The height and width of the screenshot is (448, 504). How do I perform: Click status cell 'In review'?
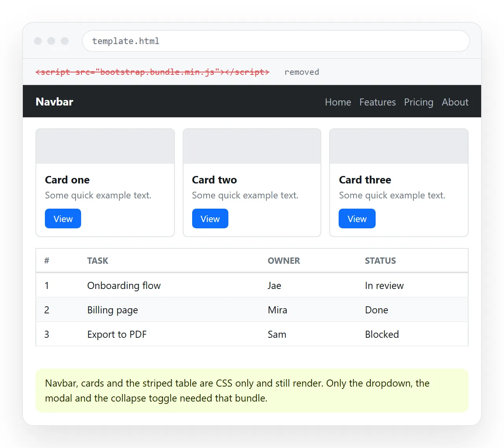[384, 285]
